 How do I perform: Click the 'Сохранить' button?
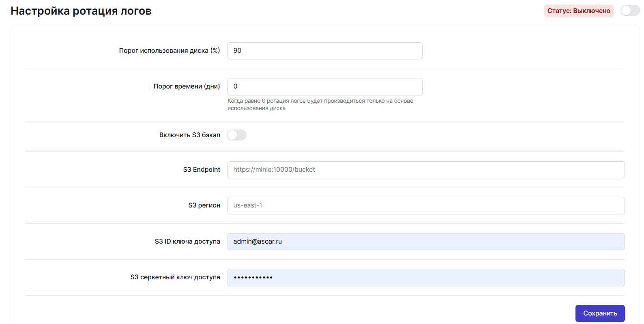(600, 313)
